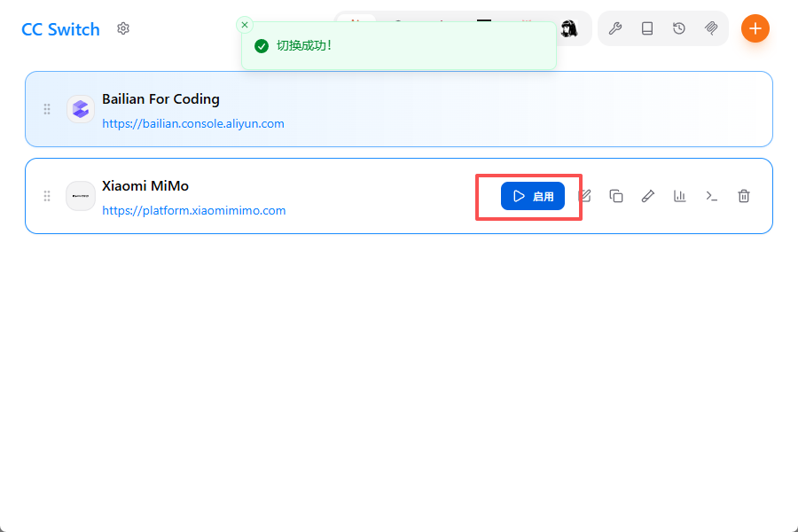Screen dimensions: 798x532
Task: Click the paperclip icon in toolbar
Action: [711, 28]
